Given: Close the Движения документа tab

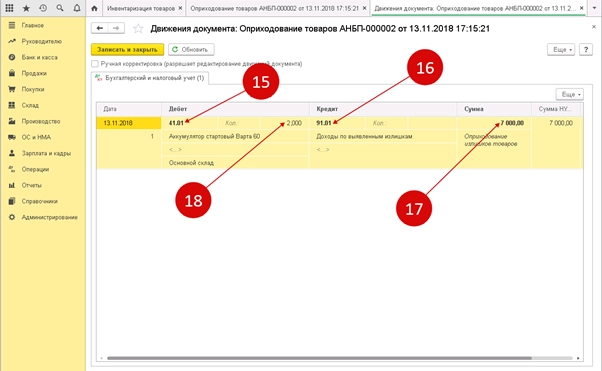Looking at the screenshot, I should [582, 8].
